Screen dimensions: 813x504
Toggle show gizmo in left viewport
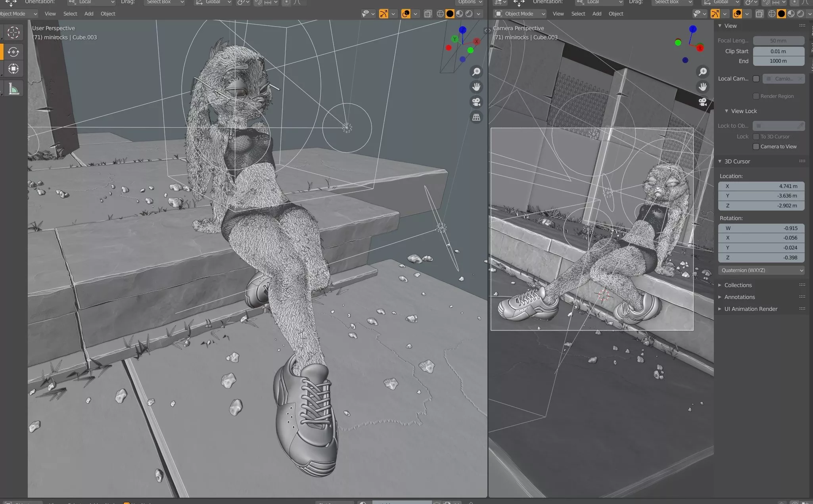[383, 14]
